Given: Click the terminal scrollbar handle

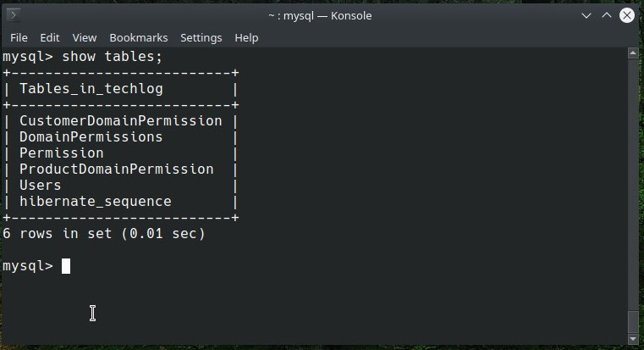Looking at the screenshot, I should click(633, 323).
